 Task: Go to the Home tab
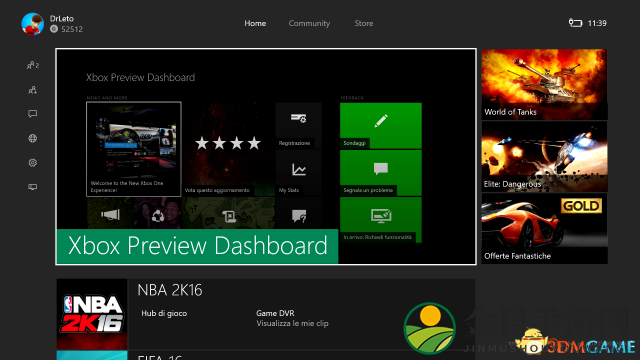click(255, 23)
